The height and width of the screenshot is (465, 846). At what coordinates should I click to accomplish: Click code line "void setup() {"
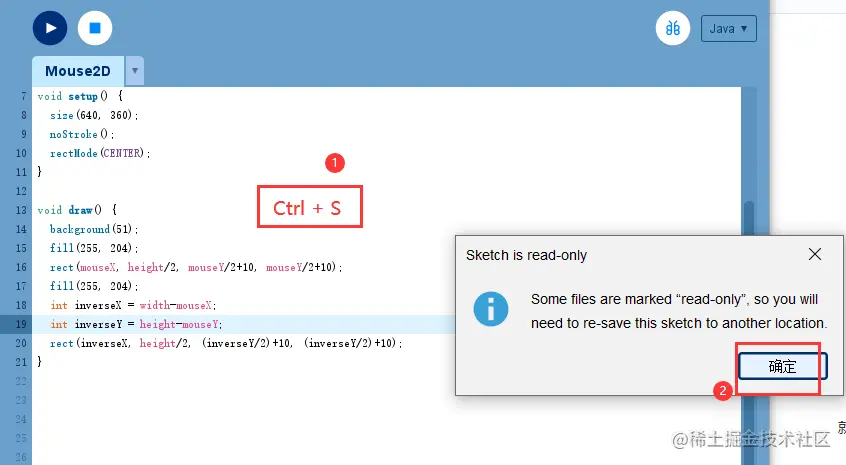pos(80,96)
